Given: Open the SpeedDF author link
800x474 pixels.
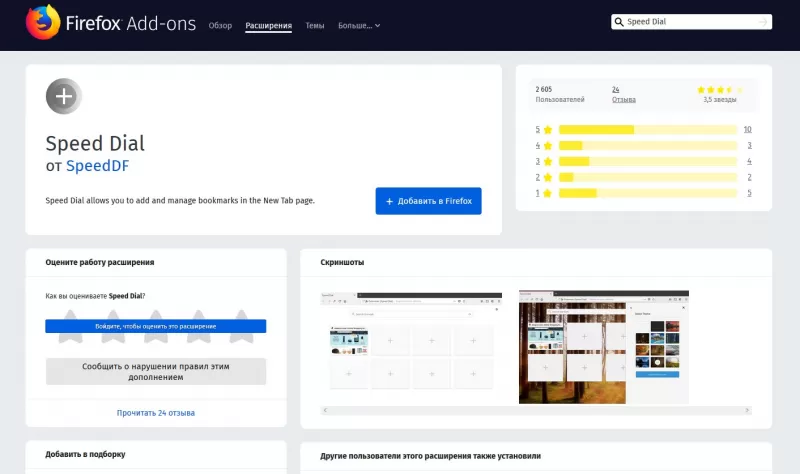Looking at the screenshot, I should (x=97, y=166).
